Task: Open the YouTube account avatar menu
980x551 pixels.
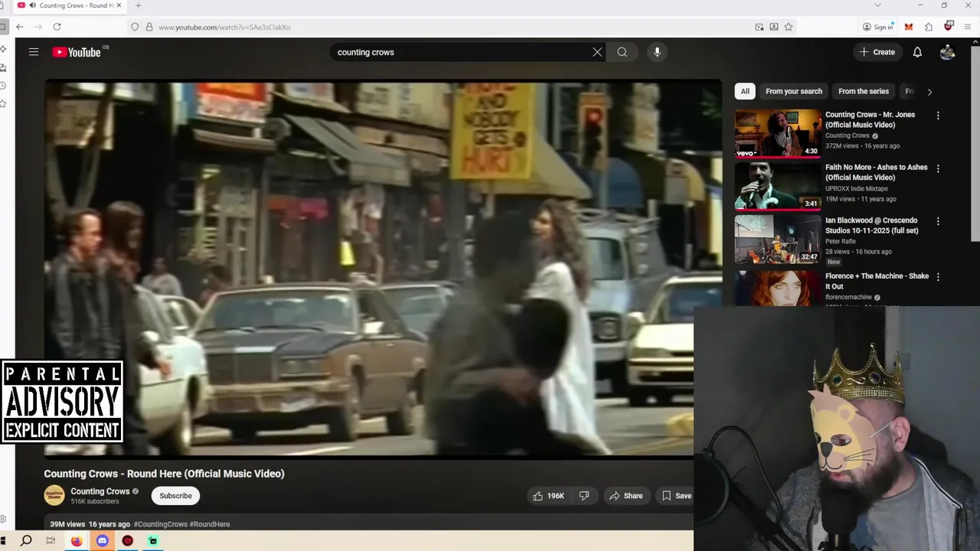Action: pyautogui.click(x=947, y=52)
